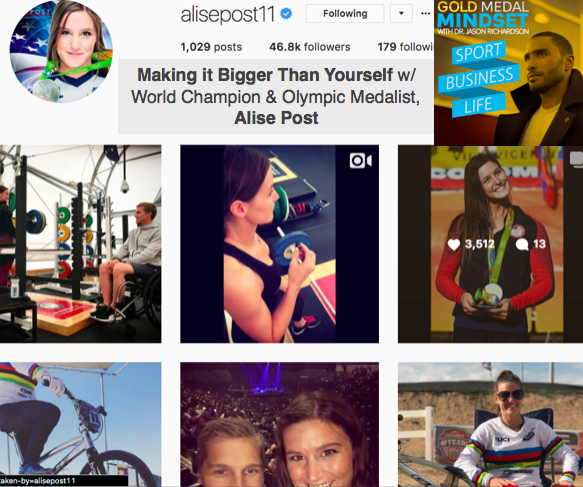Select the 1,029 posts count
583x487 pixels.
pos(211,47)
